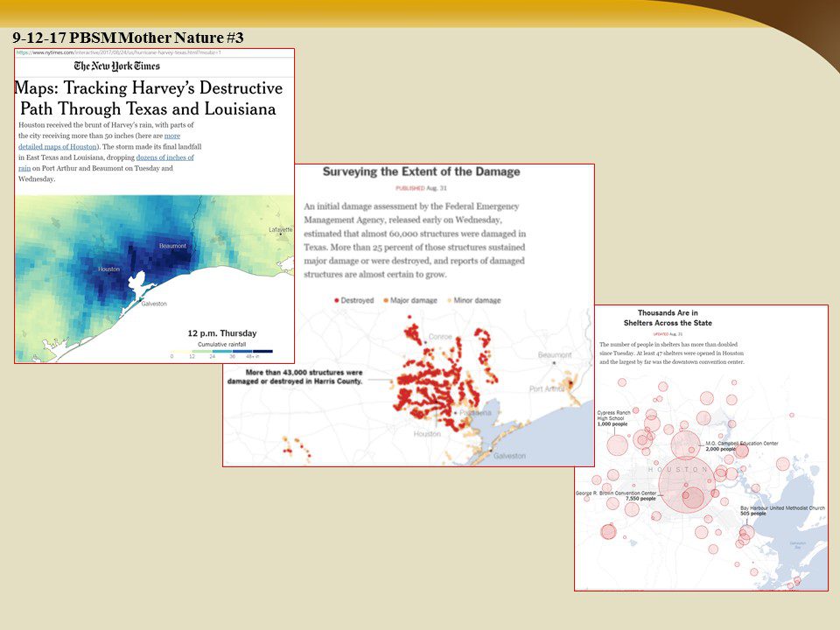This screenshot has width=840, height=630.
Task: Click The New York Times masthead logo
Action: (x=116, y=66)
